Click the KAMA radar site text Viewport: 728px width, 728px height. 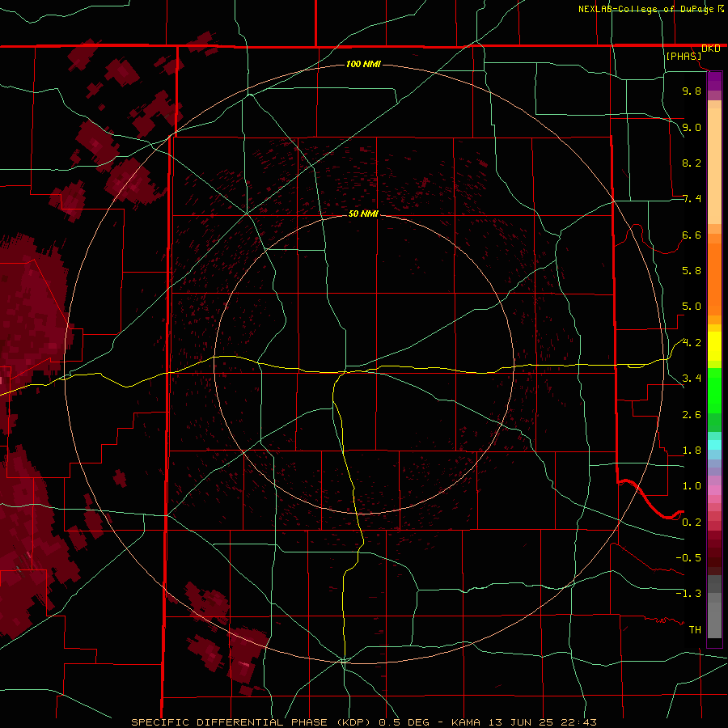point(467,722)
